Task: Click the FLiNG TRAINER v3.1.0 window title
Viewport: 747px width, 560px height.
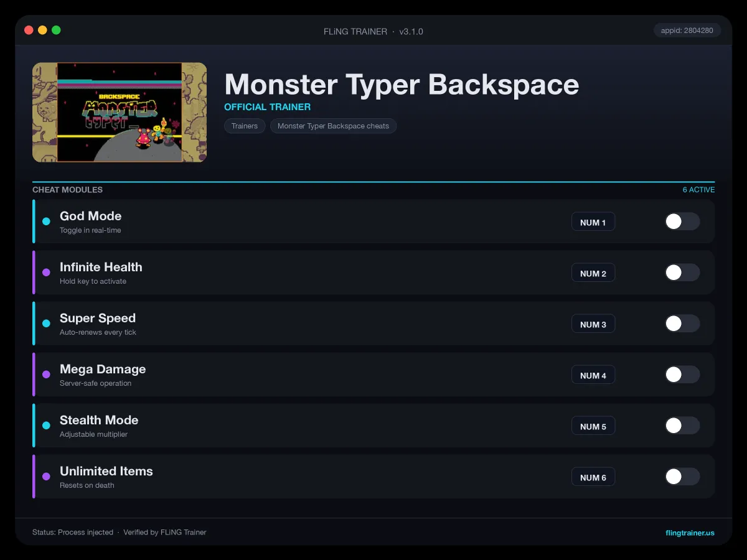Action: click(374, 31)
